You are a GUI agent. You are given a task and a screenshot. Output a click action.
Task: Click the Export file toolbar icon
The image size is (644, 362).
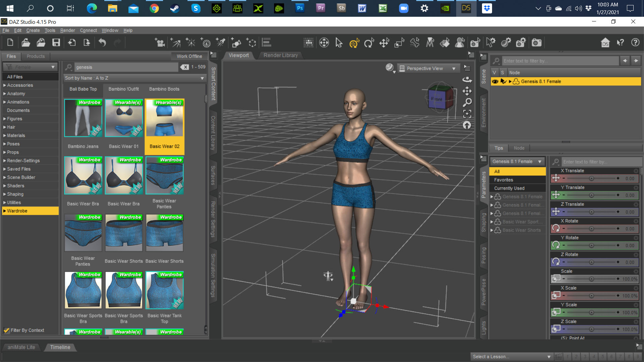tap(87, 43)
